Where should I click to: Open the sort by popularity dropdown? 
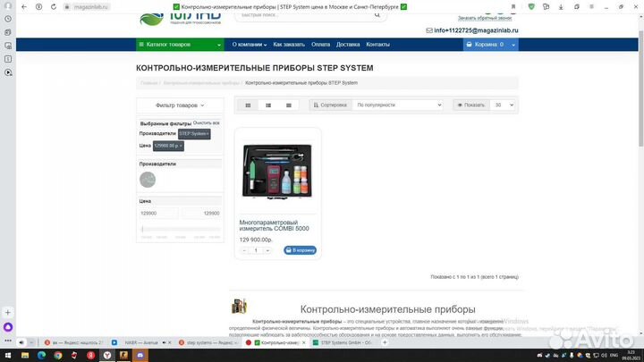[x=398, y=105]
